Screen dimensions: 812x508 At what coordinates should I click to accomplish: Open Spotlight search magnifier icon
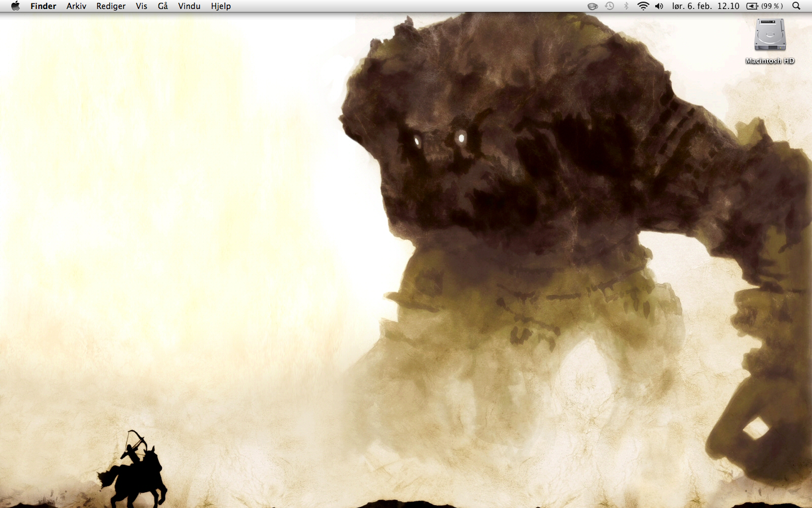point(796,6)
